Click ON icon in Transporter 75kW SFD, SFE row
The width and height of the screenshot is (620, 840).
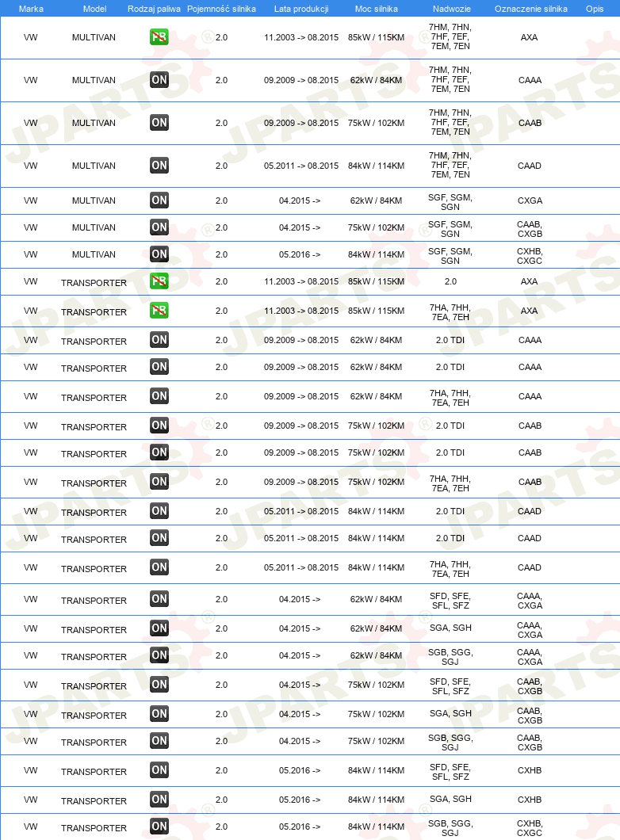click(x=159, y=685)
